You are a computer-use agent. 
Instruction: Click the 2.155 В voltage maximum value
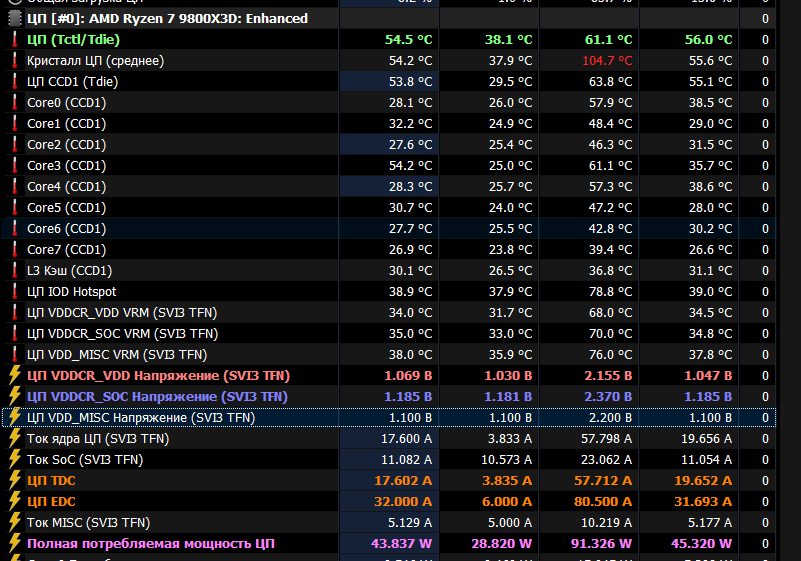608,376
